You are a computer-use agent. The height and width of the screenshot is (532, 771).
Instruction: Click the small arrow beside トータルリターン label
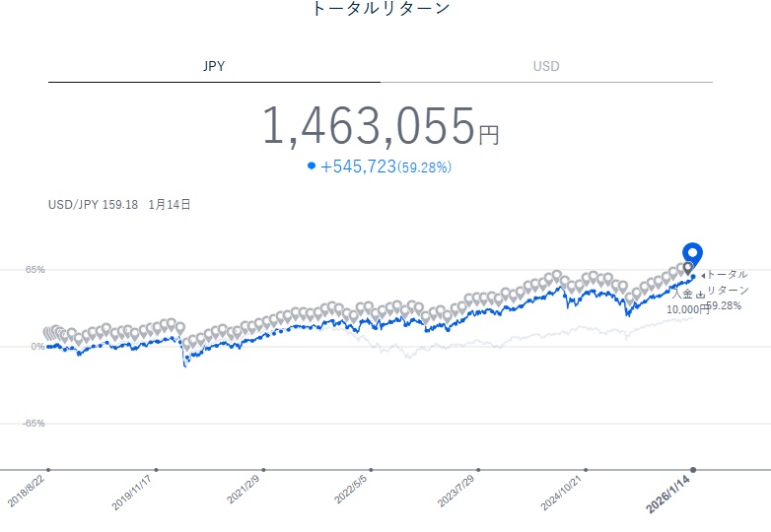tap(701, 274)
